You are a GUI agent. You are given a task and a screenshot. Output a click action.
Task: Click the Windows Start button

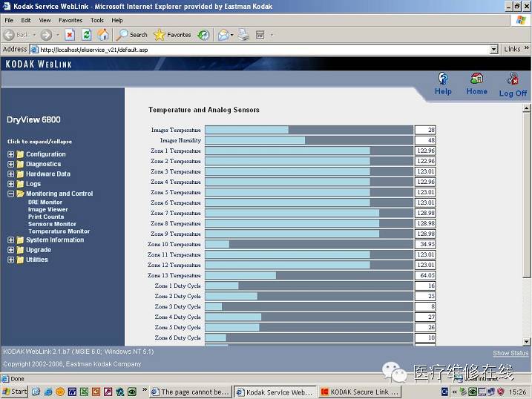click(14, 392)
